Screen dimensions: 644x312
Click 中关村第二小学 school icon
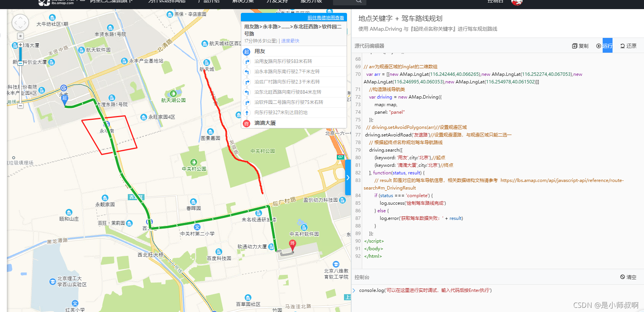pyautogui.click(x=197, y=227)
